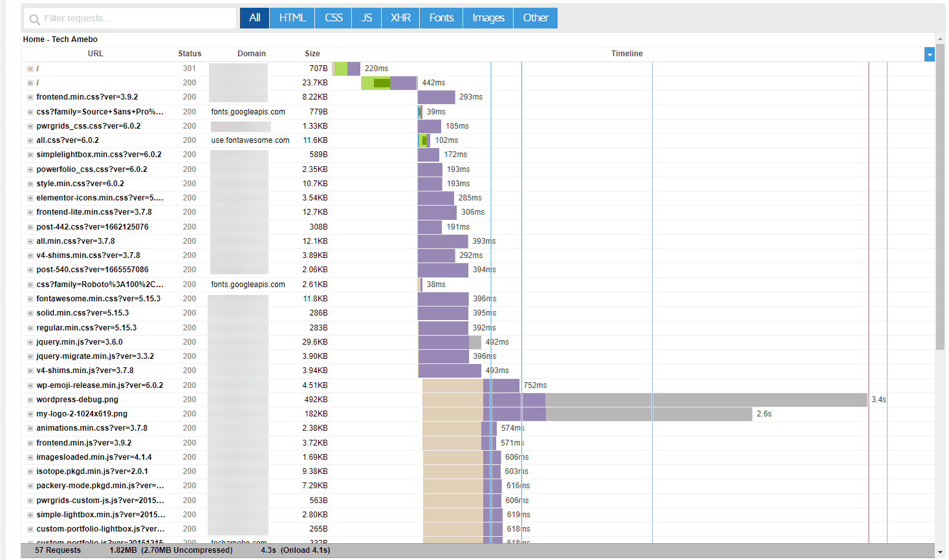The image size is (949, 560).
Task: Click the Timeline column header
Action: pyautogui.click(x=627, y=54)
